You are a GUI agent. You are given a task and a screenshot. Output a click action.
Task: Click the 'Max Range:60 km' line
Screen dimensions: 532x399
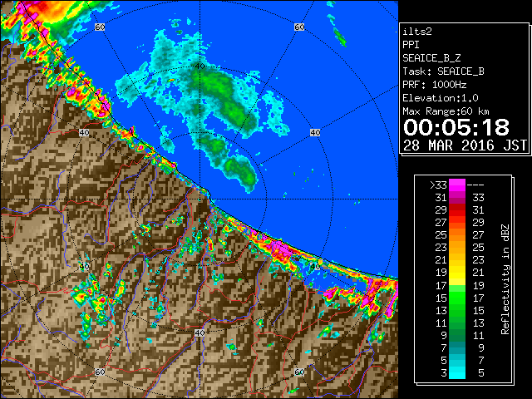[x=446, y=111]
